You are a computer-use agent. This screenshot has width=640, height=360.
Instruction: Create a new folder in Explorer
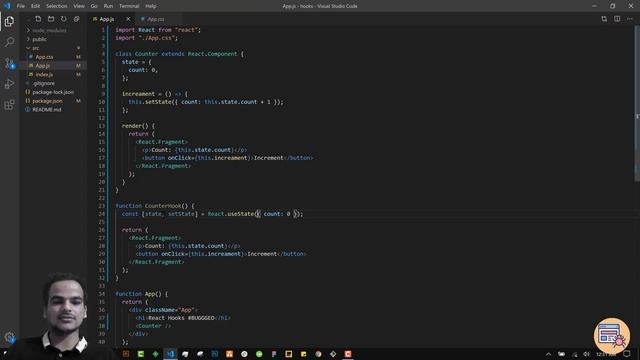tap(51, 19)
